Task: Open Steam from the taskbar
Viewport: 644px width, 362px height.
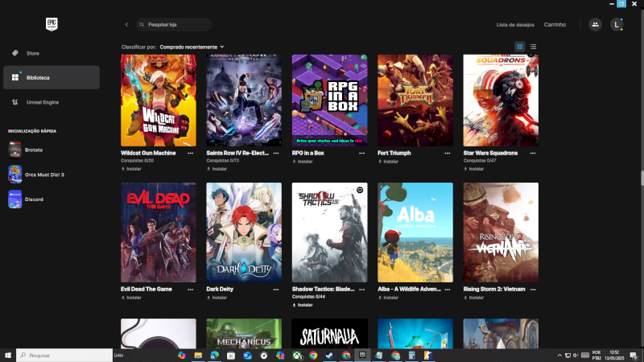Action: [x=329, y=356]
